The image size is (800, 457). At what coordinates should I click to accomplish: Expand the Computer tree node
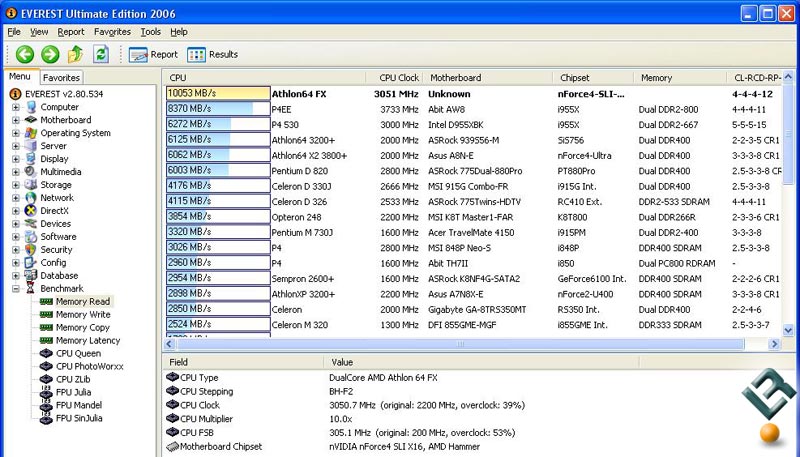[x=16, y=107]
